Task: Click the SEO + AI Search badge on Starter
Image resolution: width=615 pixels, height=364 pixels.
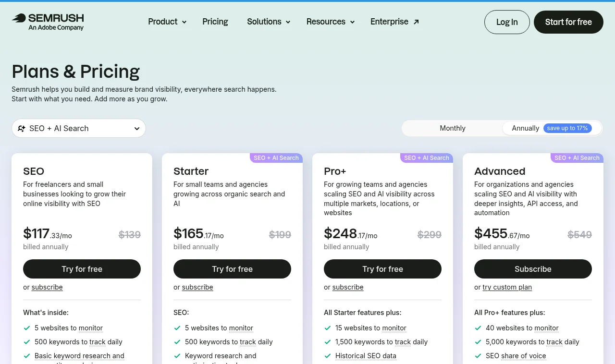Action: 276,158
